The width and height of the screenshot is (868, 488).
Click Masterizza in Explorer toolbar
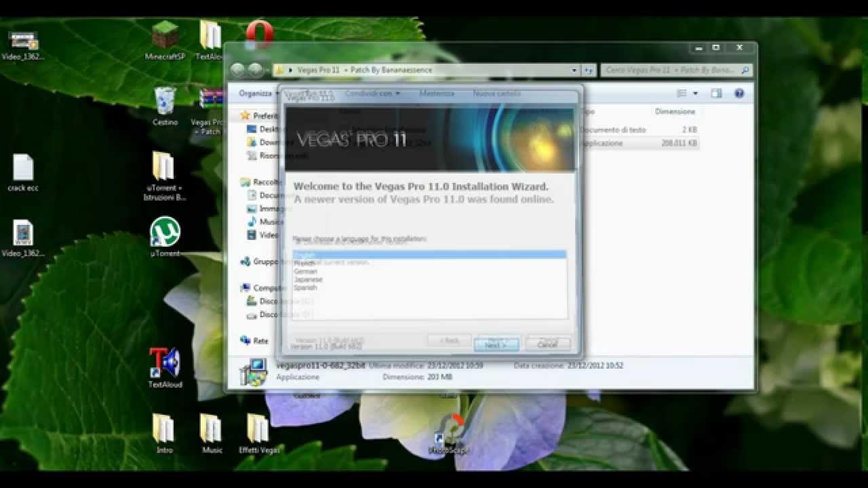(x=437, y=94)
